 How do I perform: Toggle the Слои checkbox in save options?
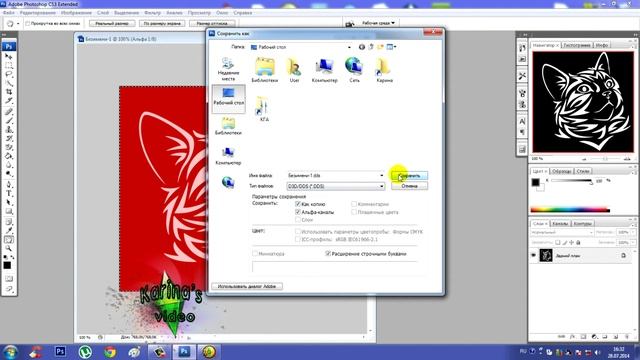tap(298, 220)
